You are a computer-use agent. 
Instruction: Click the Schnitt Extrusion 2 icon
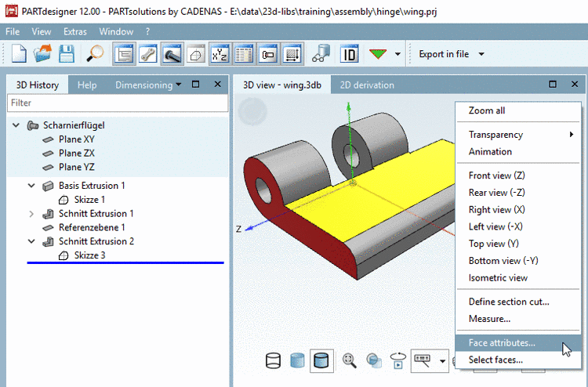48,241
